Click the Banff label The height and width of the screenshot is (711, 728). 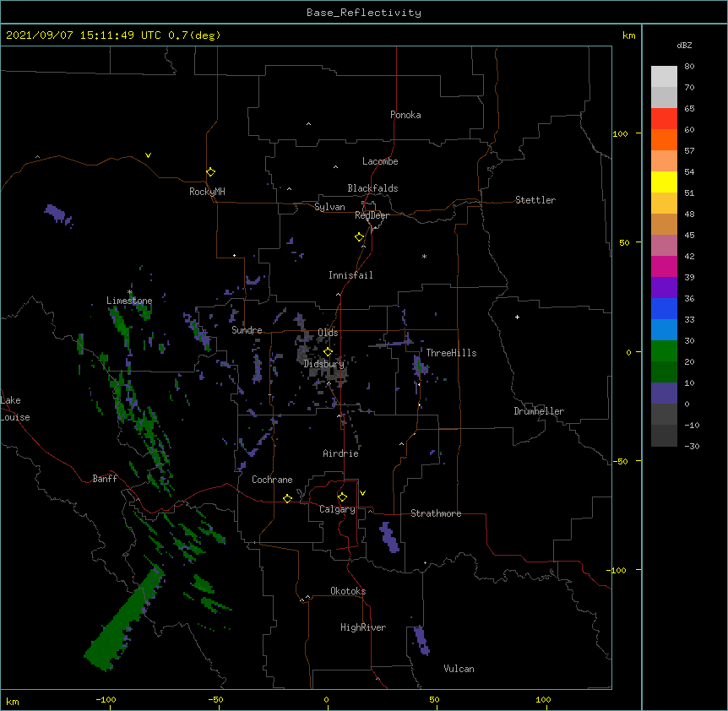[x=105, y=479]
